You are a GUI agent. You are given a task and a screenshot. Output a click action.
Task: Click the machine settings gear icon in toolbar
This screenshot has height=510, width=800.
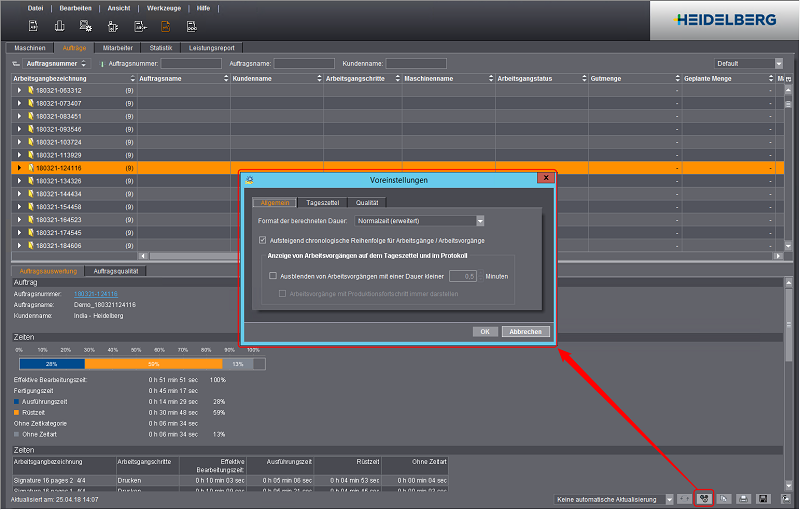pyautogui.click(x=86, y=25)
